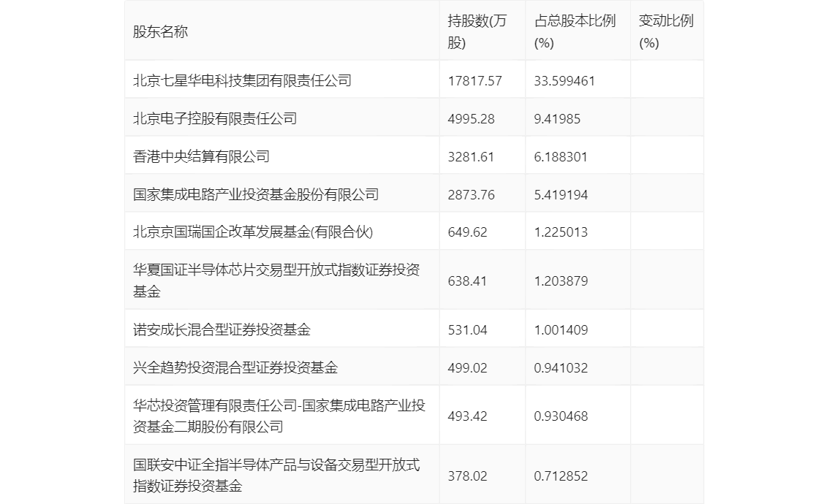Screen dimensions: 829x504
Task: Select 北京电子控股有限责任公司 row name
Action: pos(215,118)
